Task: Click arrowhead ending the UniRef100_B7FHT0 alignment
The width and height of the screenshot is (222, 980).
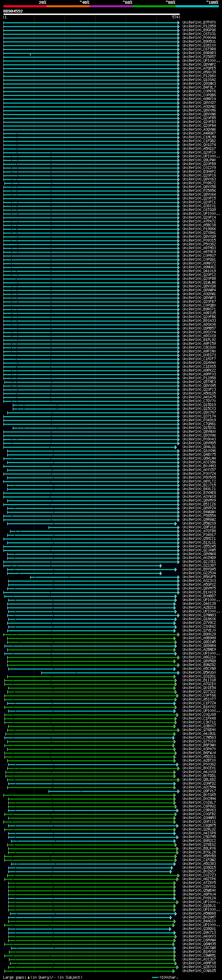Action: 179,23
